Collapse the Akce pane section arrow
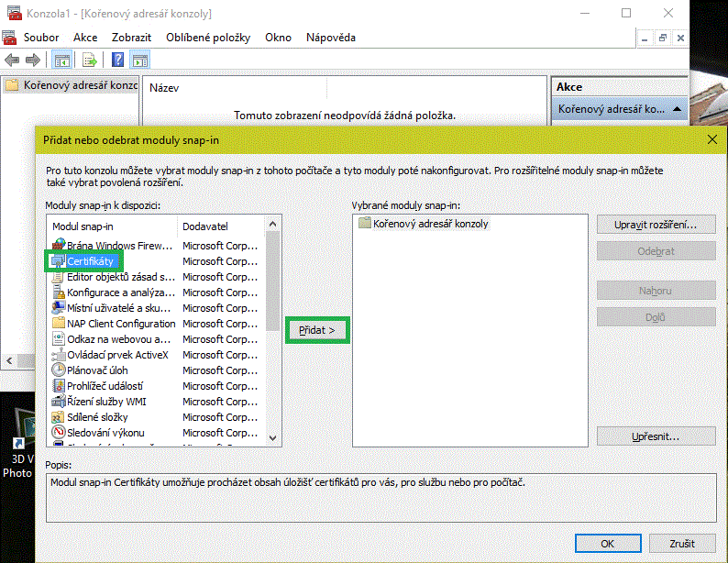The height and width of the screenshot is (563, 728). [x=677, y=109]
